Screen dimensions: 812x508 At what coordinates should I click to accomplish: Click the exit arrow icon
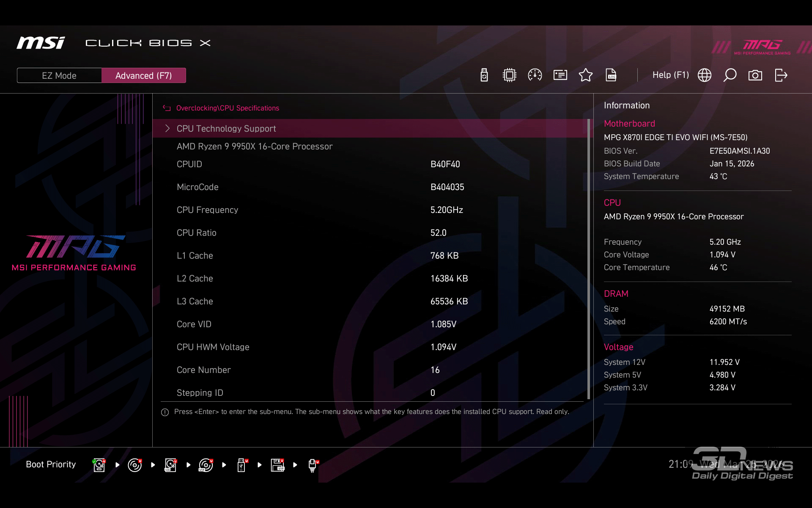781,75
